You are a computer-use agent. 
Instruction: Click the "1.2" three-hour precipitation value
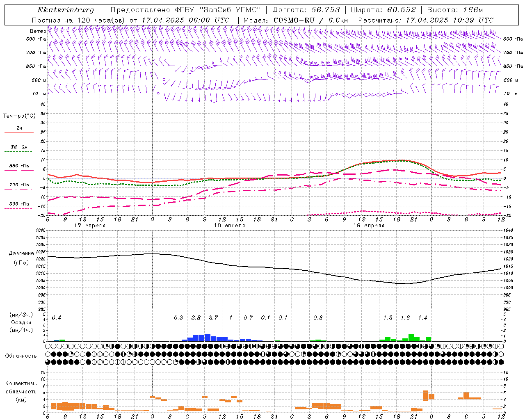pyautogui.click(x=388, y=318)
